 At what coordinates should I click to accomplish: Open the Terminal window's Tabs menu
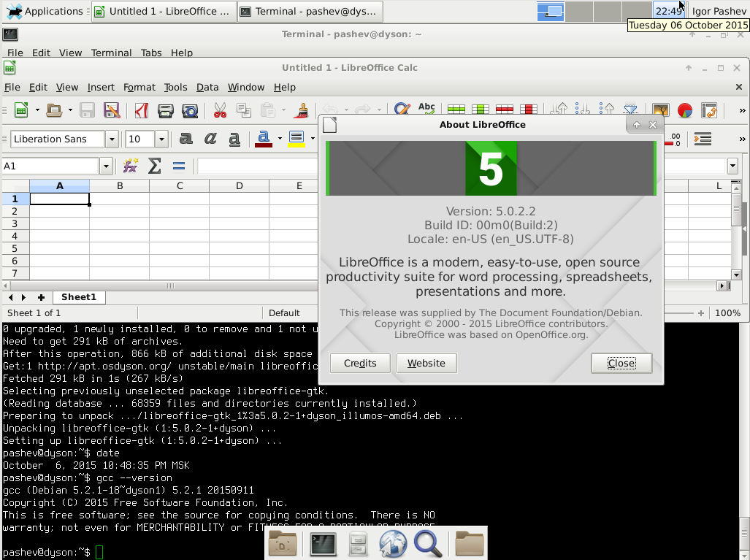(x=151, y=53)
